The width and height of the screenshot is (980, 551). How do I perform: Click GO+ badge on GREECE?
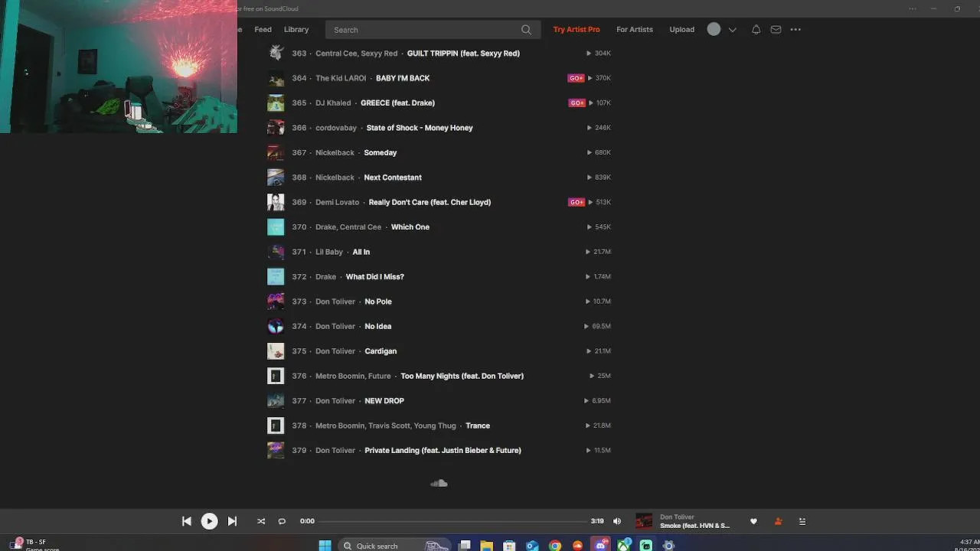pos(576,103)
